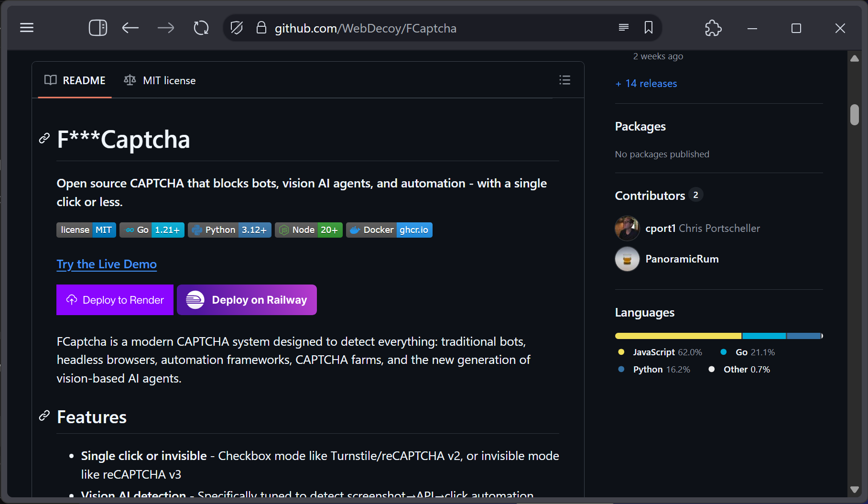The image size is (868, 504).
Task: Click Other 0.7% language entry
Action: pyautogui.click(x=739, y=369)
